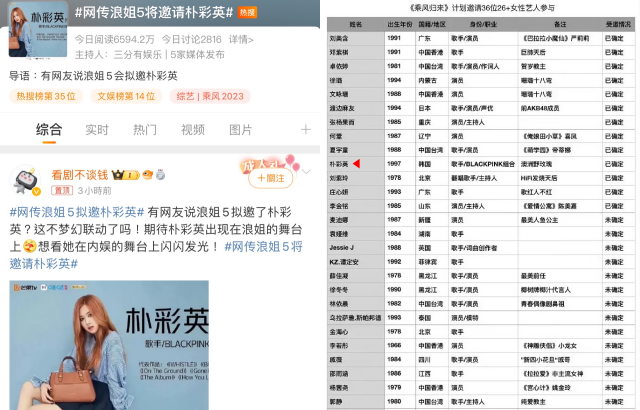Switch to the 实时 tab
Screen dimensions: 640x410
(x=97, y=130)
